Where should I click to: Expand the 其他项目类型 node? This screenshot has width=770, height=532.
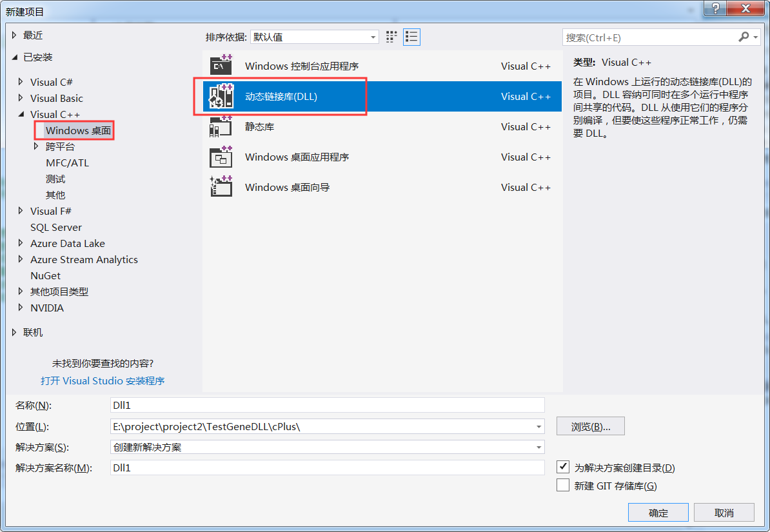tap(20, 291)
